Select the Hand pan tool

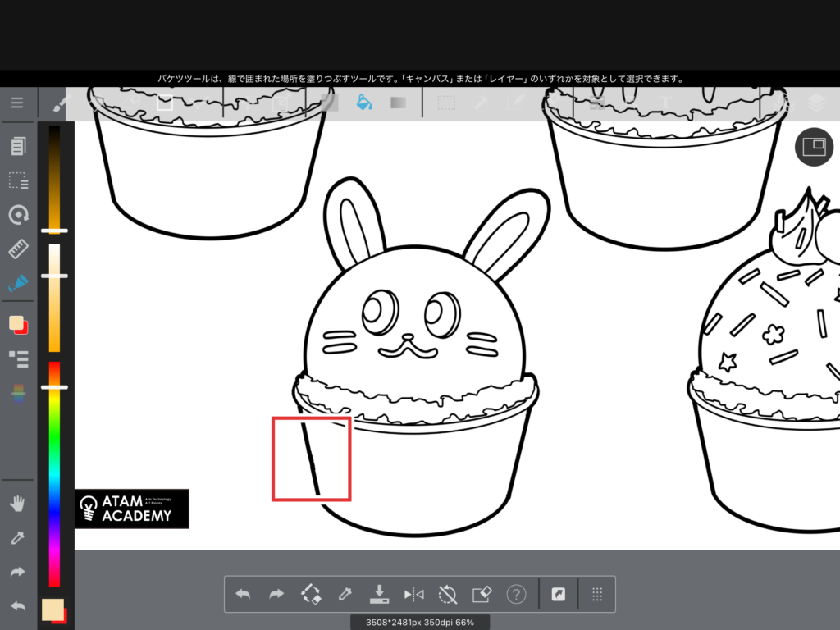click(18, 504)
